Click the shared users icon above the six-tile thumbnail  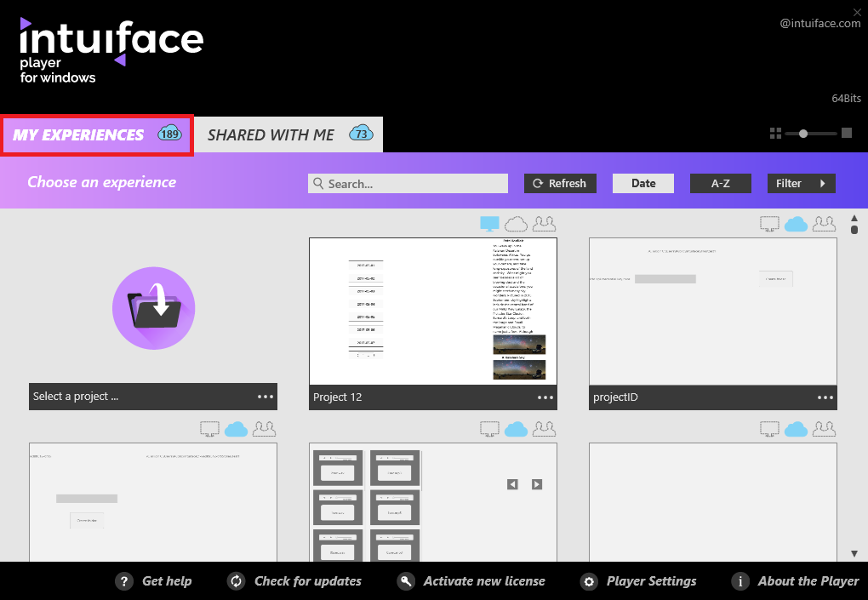tap(544, 429)
